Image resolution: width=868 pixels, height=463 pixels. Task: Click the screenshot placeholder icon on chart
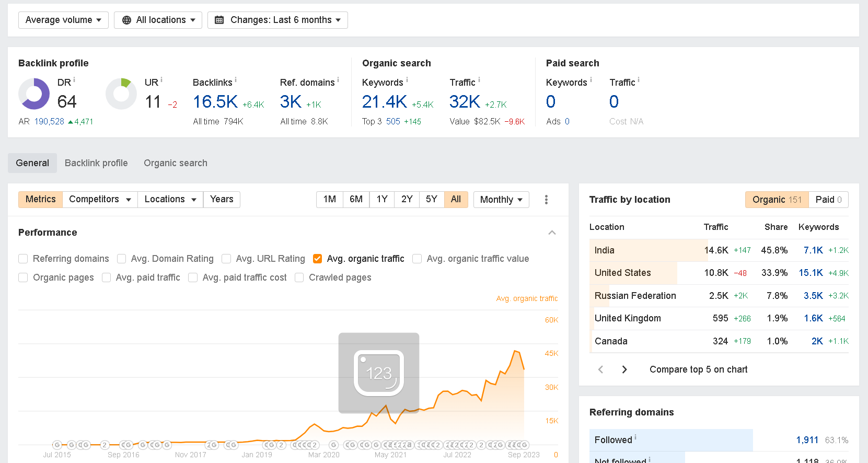coord(378,373)
